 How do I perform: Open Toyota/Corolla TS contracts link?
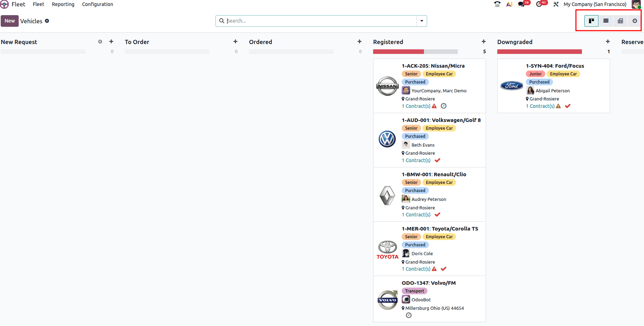[x=416, y=269]
